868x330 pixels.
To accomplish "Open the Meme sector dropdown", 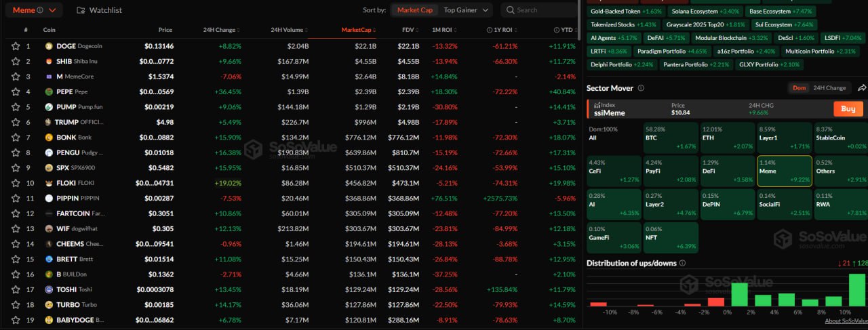I will [x=34, y=10].
